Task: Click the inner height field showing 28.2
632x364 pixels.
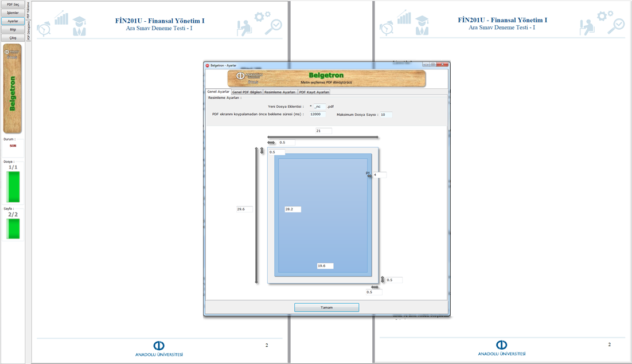Action: coord(292,209)
